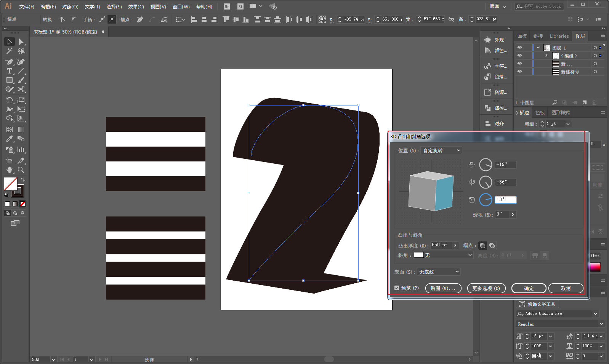Click the fill color swatch in toolbox
609x364 pixels.
[x=11, y=184]
